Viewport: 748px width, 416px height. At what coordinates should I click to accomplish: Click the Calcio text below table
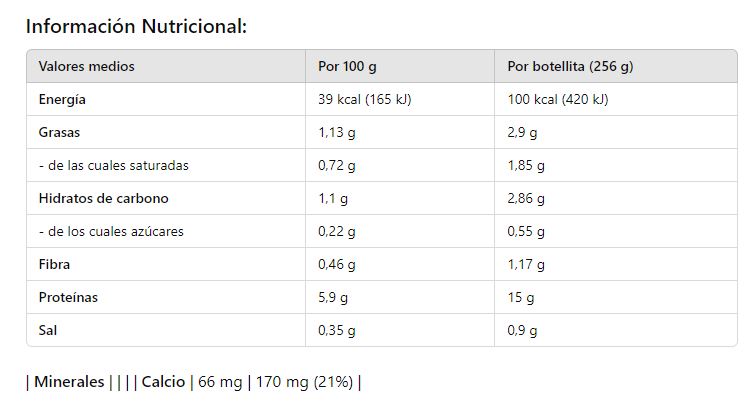163,382
